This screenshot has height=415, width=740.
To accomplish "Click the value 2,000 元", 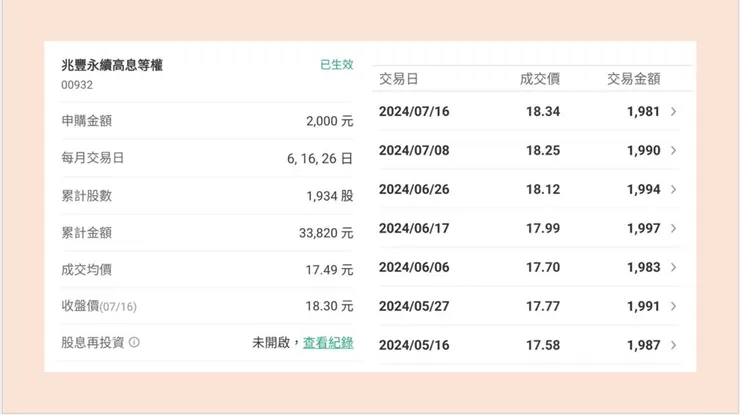I will tap(329, 121).
